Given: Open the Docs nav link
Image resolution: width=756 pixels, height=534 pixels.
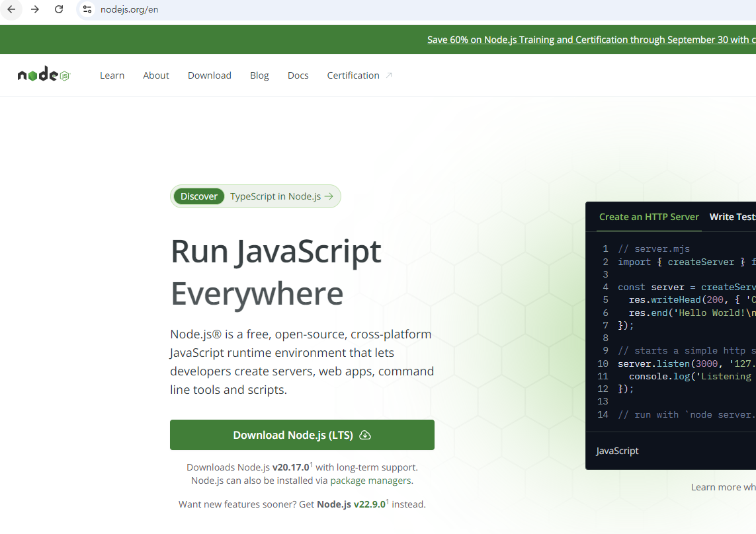Looking at the screenshot, I should point(298,75).
